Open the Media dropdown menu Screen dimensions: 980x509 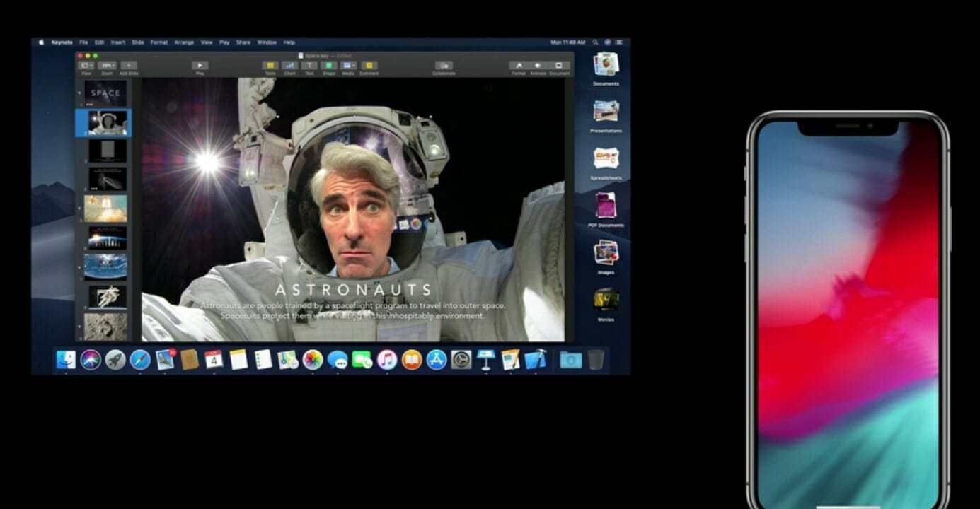coord(348,66)
